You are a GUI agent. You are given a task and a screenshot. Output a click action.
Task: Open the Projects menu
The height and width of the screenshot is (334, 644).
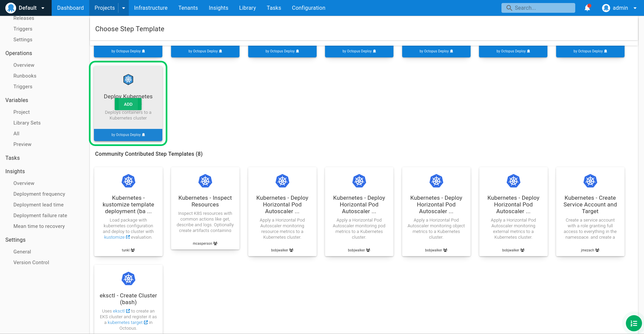click(x=105, y=8)
